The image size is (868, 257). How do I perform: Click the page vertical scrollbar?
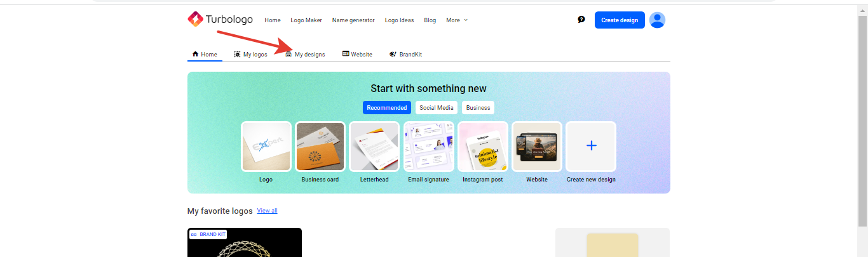[x=862, y=121]
